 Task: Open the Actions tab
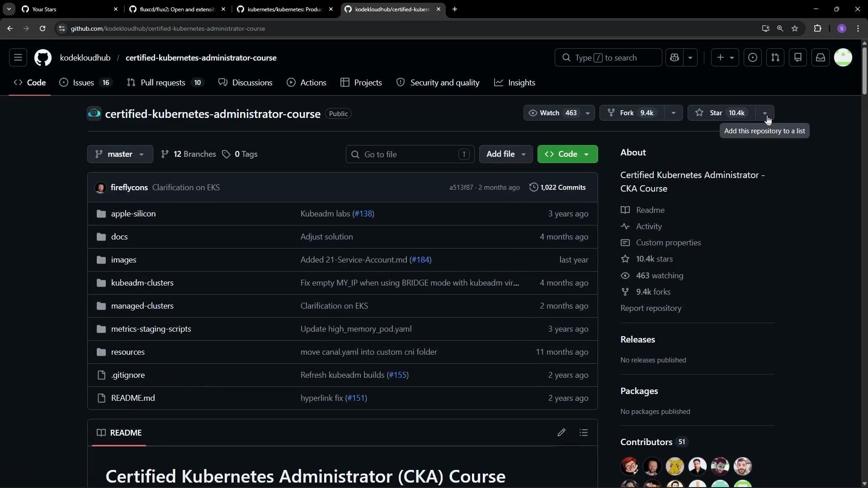coord(307,83)
